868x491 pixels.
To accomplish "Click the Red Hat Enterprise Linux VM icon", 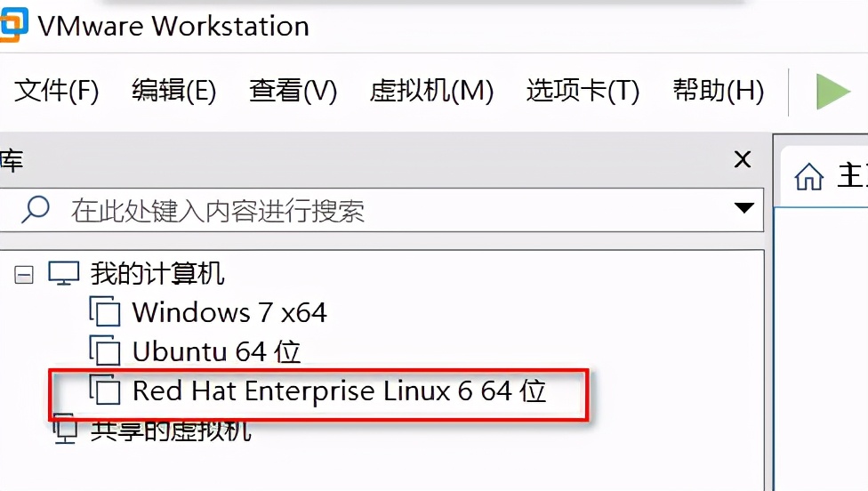I will click(x=105, y=390).
